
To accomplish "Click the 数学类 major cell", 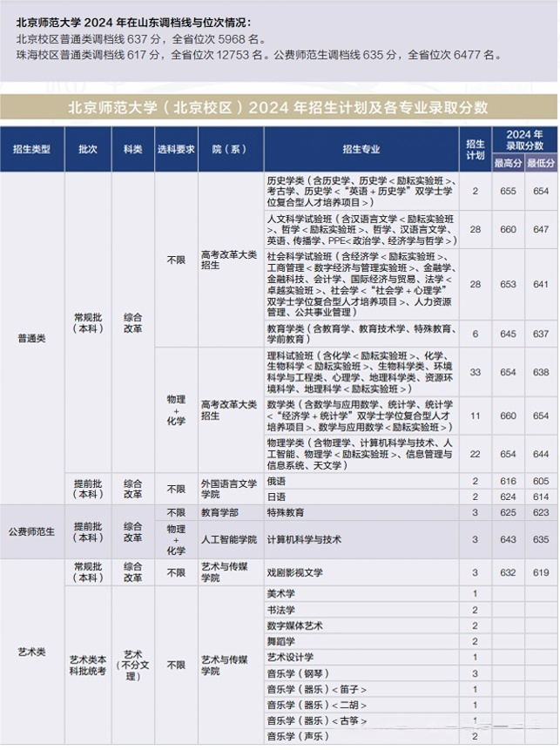I will 361,416.
